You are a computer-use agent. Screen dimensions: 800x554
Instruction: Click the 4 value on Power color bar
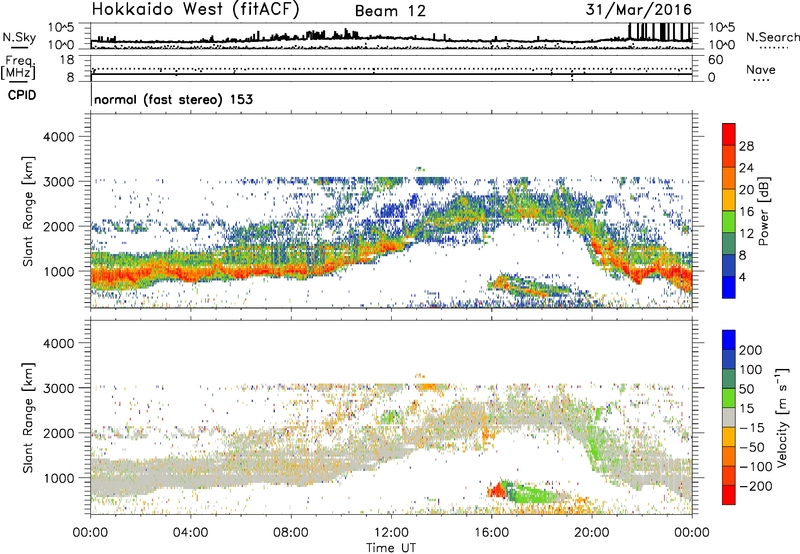(742, 277)
